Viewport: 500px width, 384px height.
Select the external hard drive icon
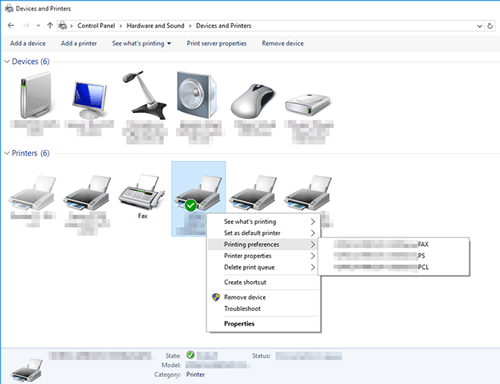(308, 105)
